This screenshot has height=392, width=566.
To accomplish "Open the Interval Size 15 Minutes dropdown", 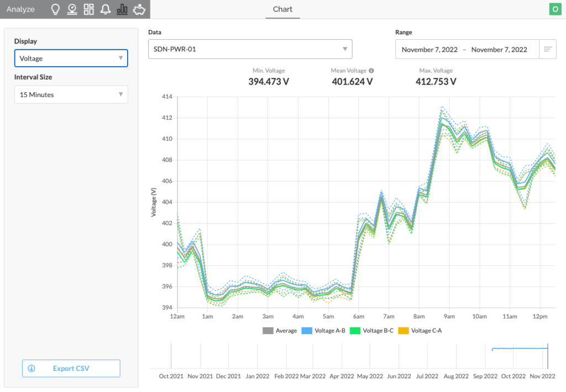I will (71, 94).
